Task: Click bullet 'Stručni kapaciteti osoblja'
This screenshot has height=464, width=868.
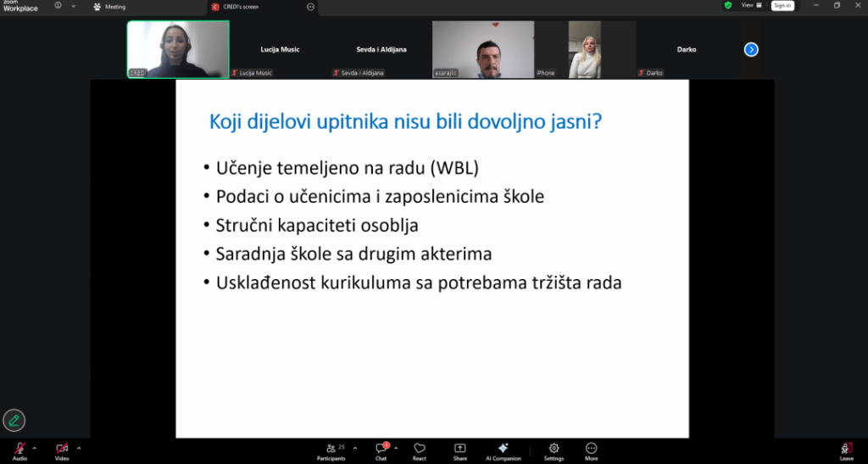Action: click(x=317, y=226)
